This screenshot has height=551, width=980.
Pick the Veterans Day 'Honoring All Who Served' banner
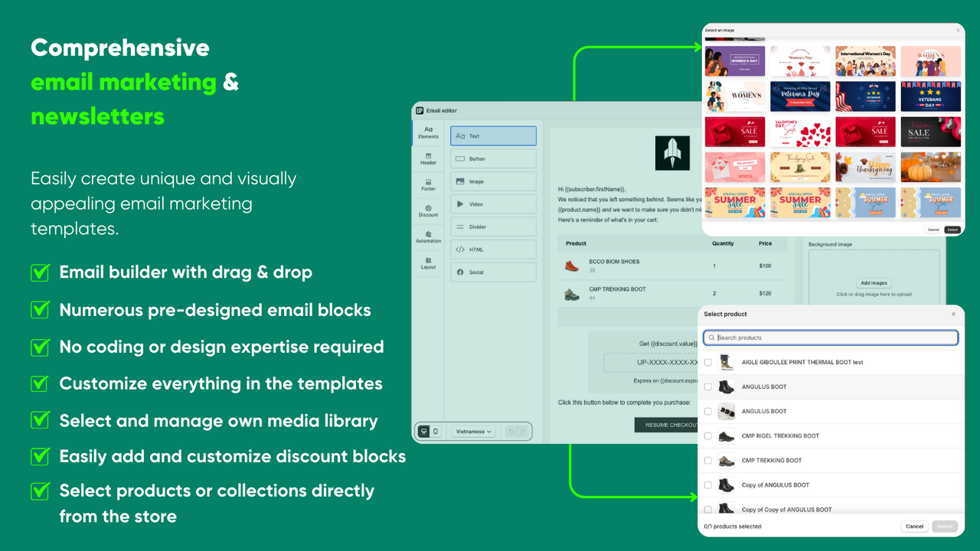pyautogui.click(x=800, y=96)
